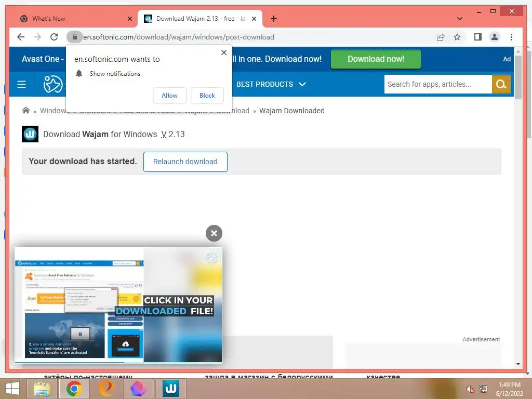
Task: Block notifications from en.softonic.com
Action: pos(207,96)
